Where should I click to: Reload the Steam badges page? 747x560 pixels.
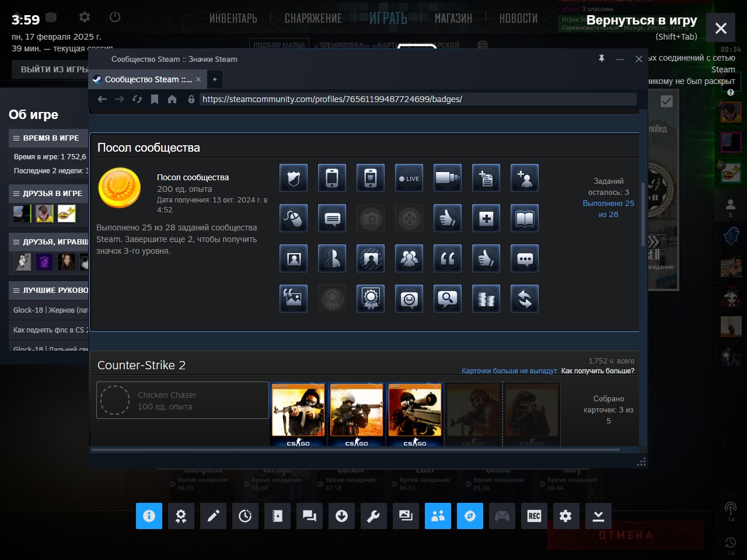click(x=137, y=99)
